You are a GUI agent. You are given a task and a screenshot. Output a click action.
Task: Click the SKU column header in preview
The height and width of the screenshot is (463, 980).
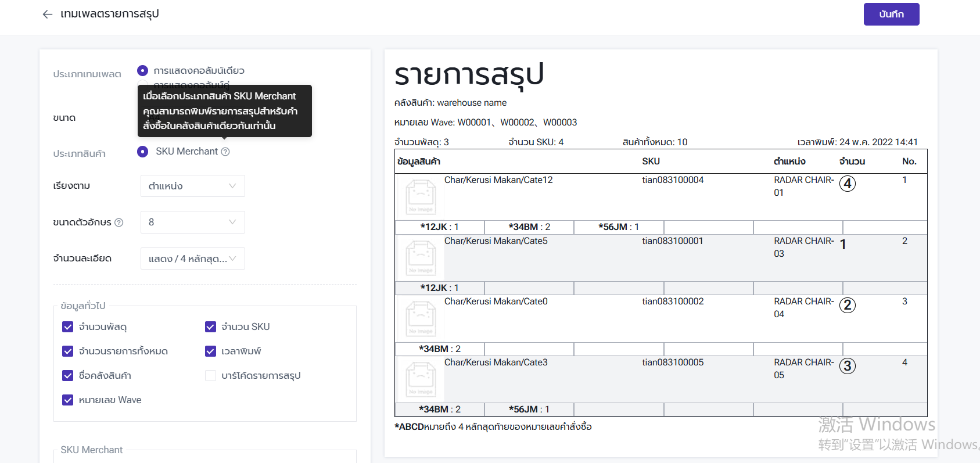coord(651,161)
